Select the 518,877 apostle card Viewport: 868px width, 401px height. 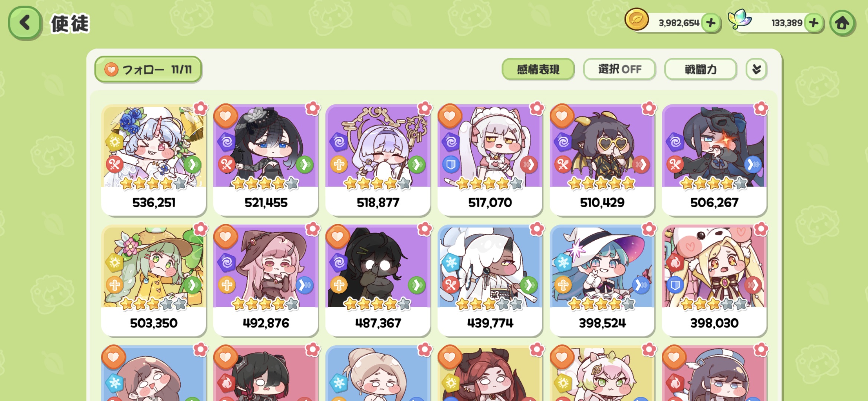tap(378, 160)
